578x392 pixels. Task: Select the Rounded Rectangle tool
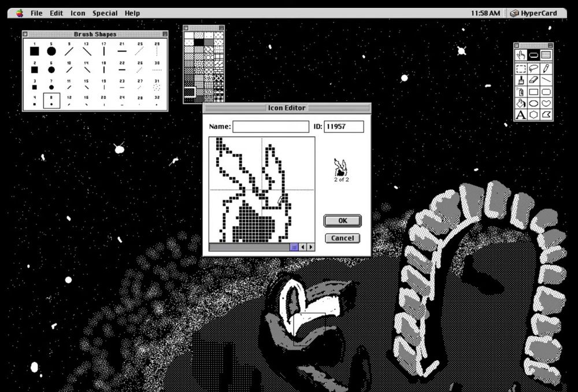tap(546, 91)
